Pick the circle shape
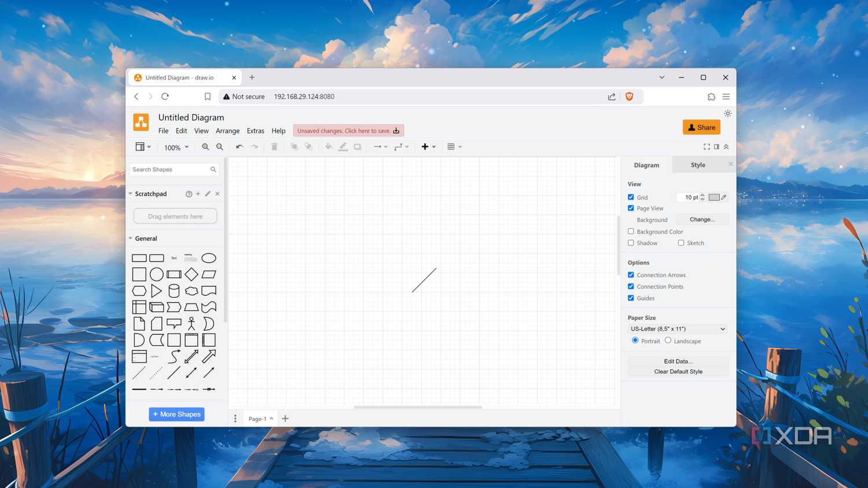Screen dimensions: 868x488 click(x=157, y=274)
